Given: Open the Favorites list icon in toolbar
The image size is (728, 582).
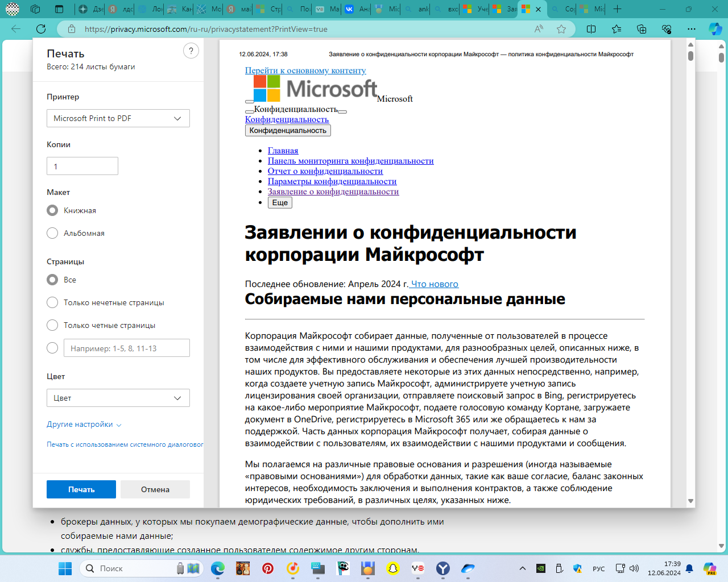Looking at the screenshot, I should pyautogui.click(x=617, y=29).
